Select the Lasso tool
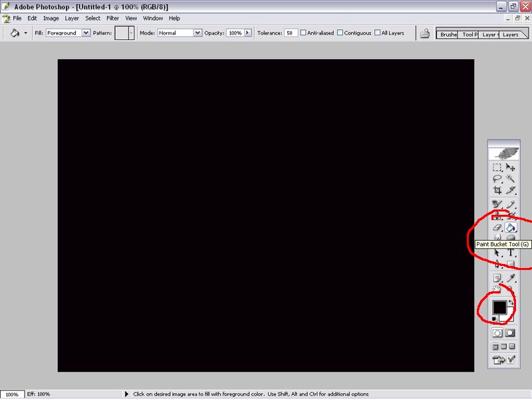The width and height of the screenshot is (532, 399). pos(497,178)
